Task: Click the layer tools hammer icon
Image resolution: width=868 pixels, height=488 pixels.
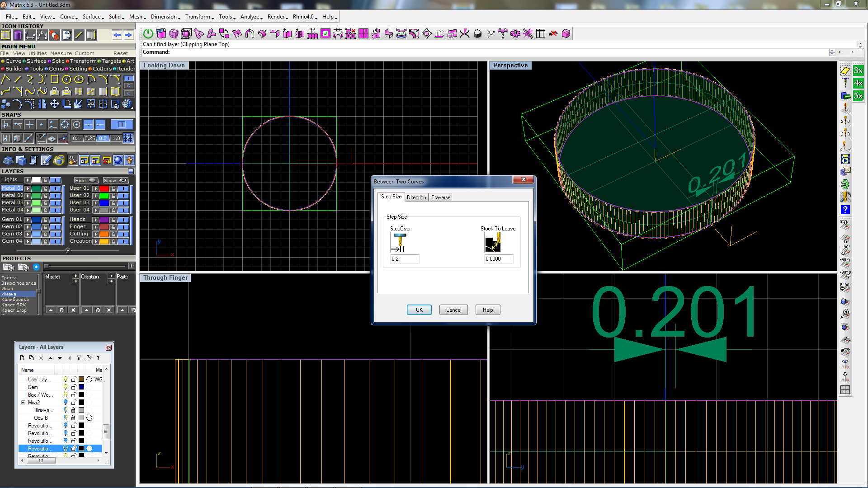Action: coord(88,358)
